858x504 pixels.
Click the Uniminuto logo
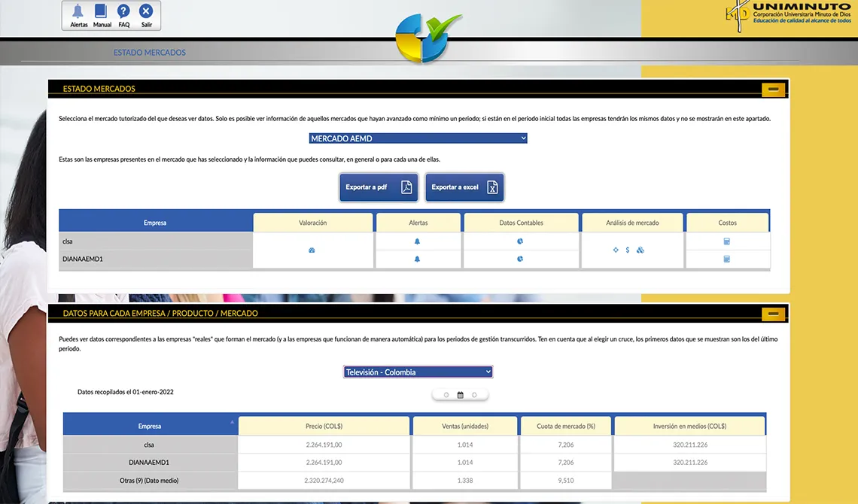click(789, 15)
